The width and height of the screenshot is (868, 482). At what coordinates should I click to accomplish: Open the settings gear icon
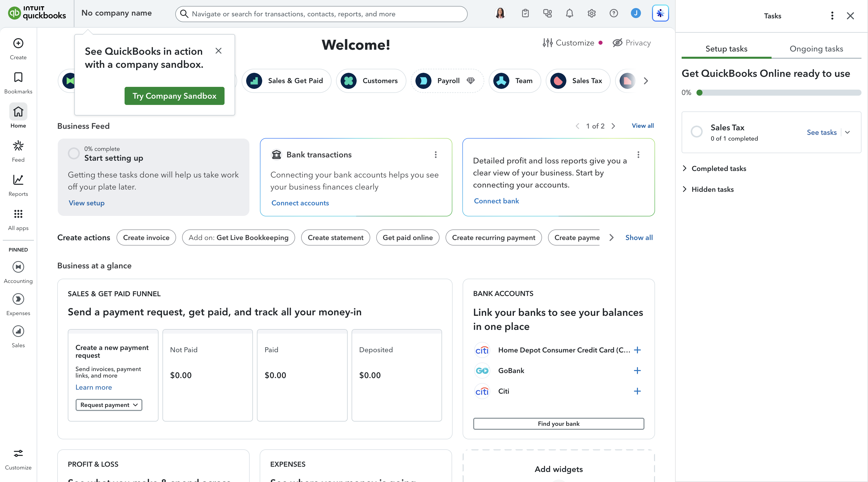[592, 14]
